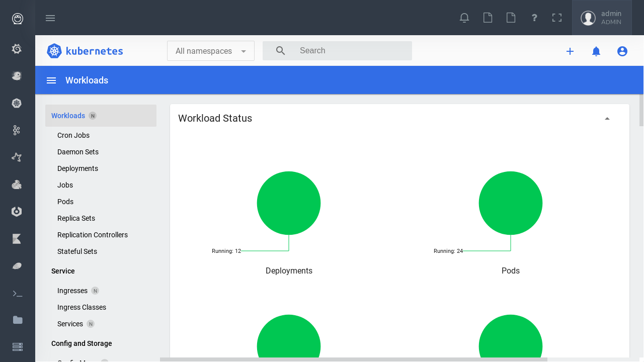
Task: Click the N badge next to Ingresses
Action: [95, 291]
